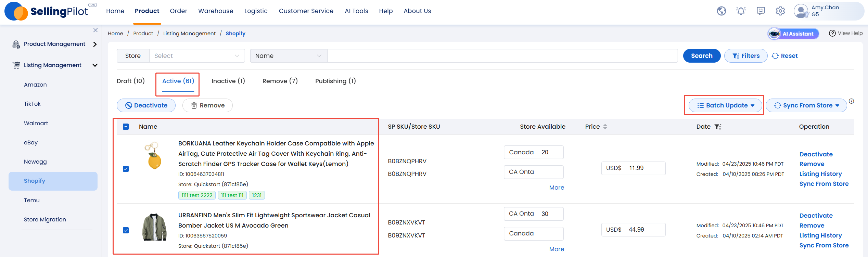Click the blue Search button

point(702,56)
